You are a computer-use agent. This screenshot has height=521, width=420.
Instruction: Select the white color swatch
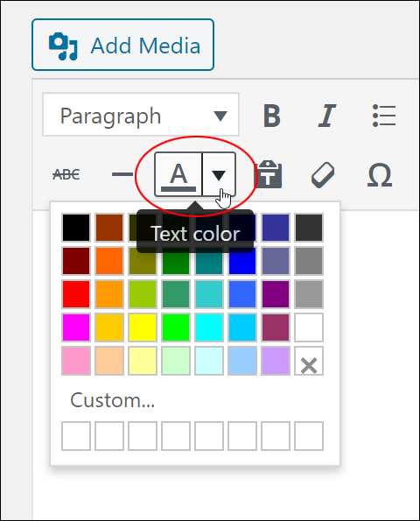[x=309, y=327]
